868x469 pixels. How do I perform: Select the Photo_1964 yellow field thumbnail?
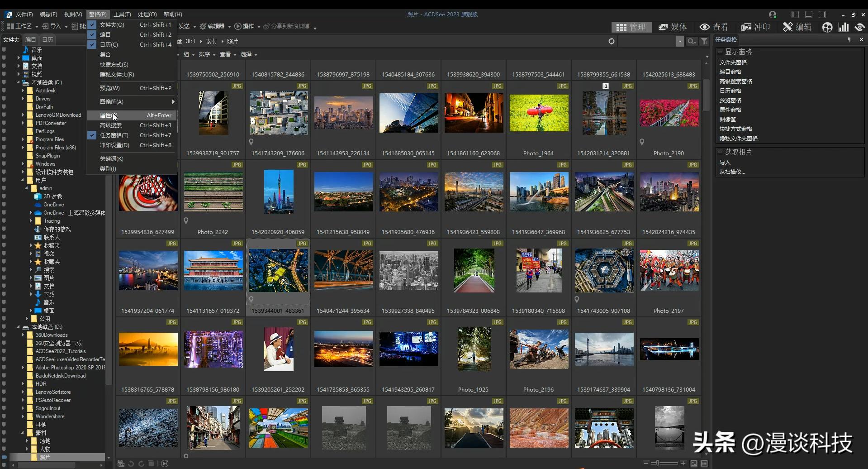[x=539, y=113]
